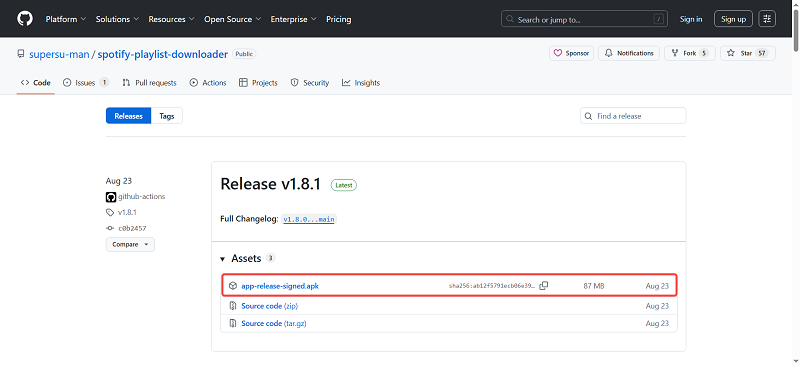The image size is (800, 366).
Task: Click the sha256:ab12f5791ecb06e39 hash text
Action: (x=492, y=286)
